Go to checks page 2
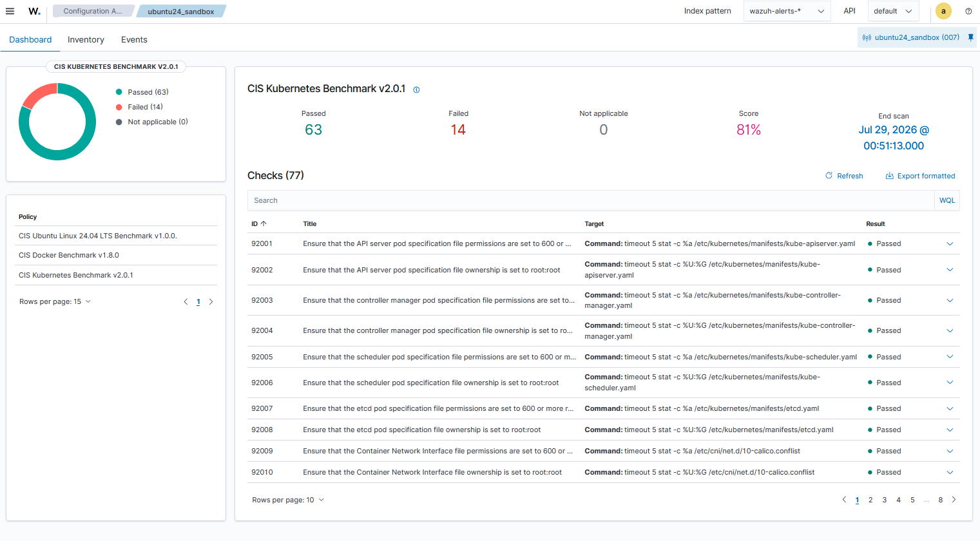This screenshot has width=980, height=541. pos(870,500)
